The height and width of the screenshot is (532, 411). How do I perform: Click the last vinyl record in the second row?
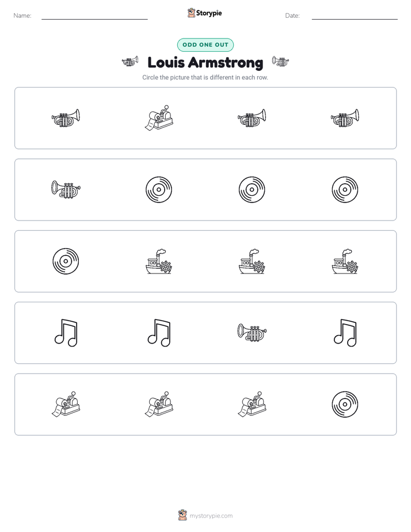coord(345,189)
